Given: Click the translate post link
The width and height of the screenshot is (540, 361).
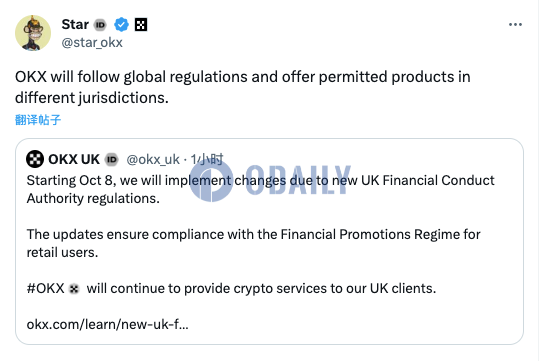Looking at the screenshot, I should (x=38, y=120).
